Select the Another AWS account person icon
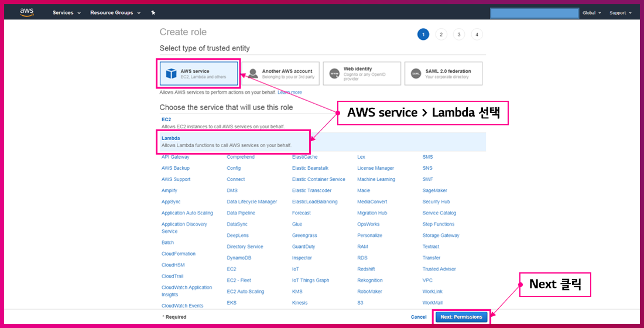 point(253,74)
